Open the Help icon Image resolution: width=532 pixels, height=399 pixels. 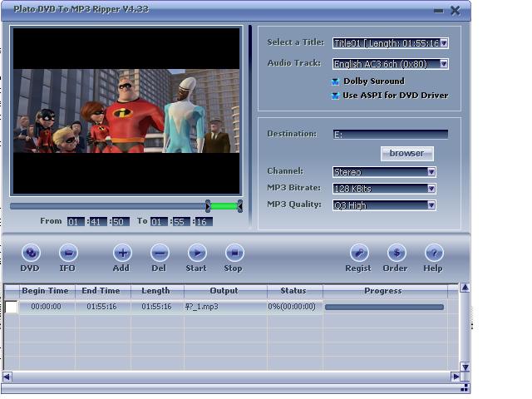click(x=434, y=253)
